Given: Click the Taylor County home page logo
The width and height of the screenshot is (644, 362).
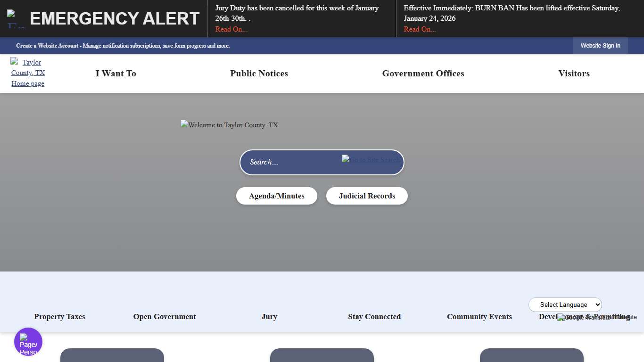Looking at the screenshot, I should [27, 73].
